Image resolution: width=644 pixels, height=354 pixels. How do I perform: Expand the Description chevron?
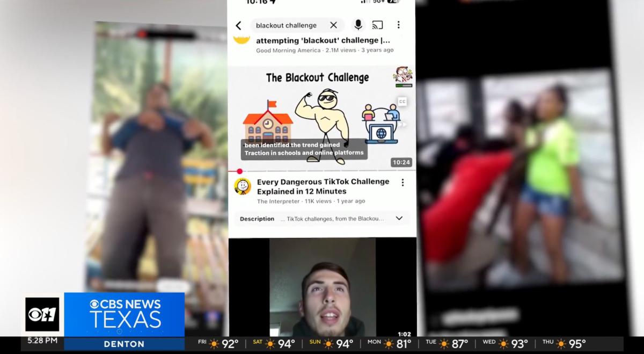click(x=399, y=218)
